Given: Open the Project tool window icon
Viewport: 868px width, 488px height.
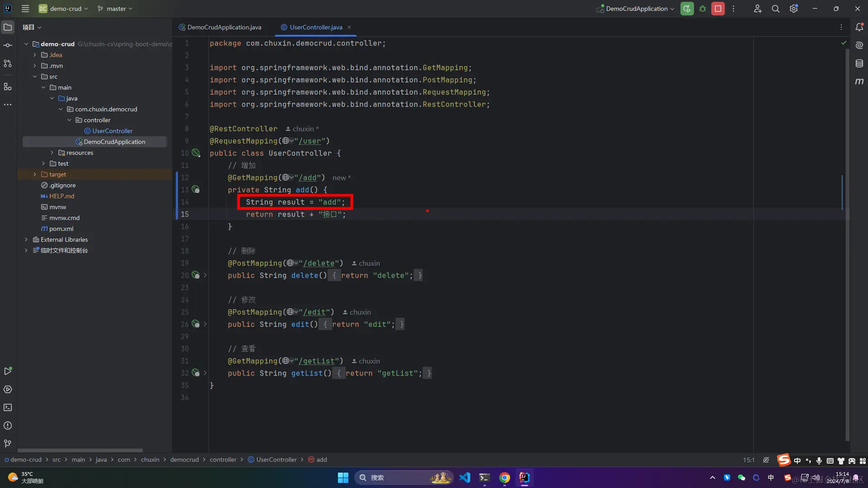Looking at the screenshot, I should click(x=8, y=27).
